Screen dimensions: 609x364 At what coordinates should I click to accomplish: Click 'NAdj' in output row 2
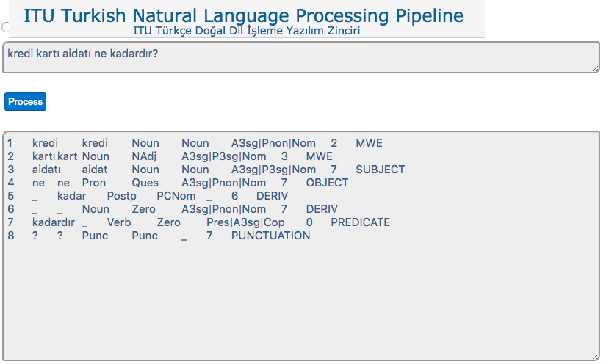point(144,156)
